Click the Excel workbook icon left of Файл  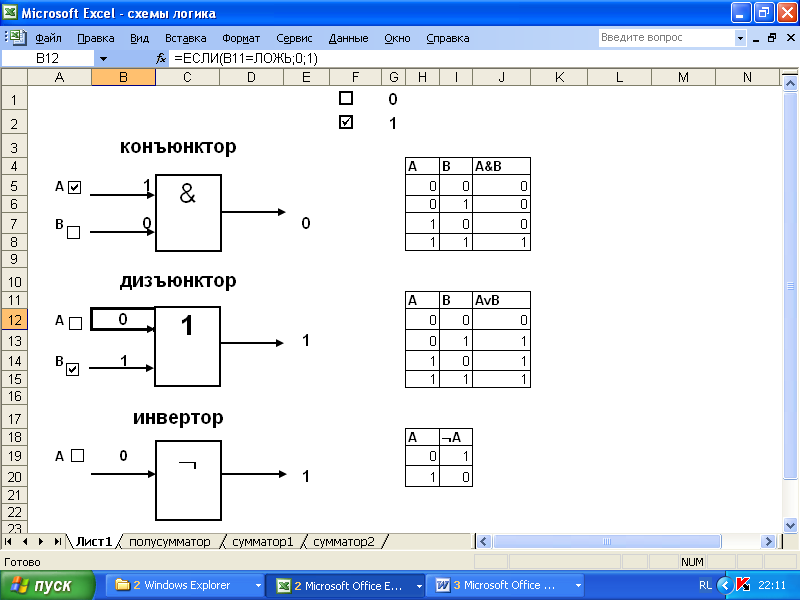(x=16, y=37)
